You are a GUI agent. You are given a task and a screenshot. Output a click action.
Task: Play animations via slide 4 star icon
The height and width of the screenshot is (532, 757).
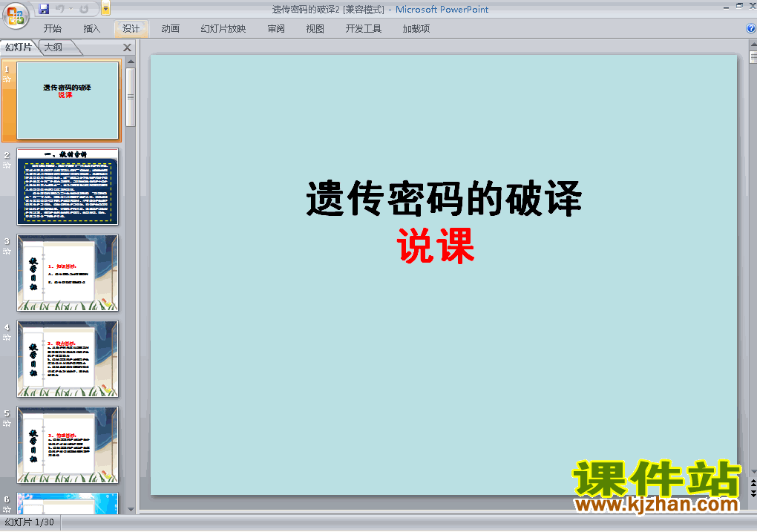click(x=7, y=338)
